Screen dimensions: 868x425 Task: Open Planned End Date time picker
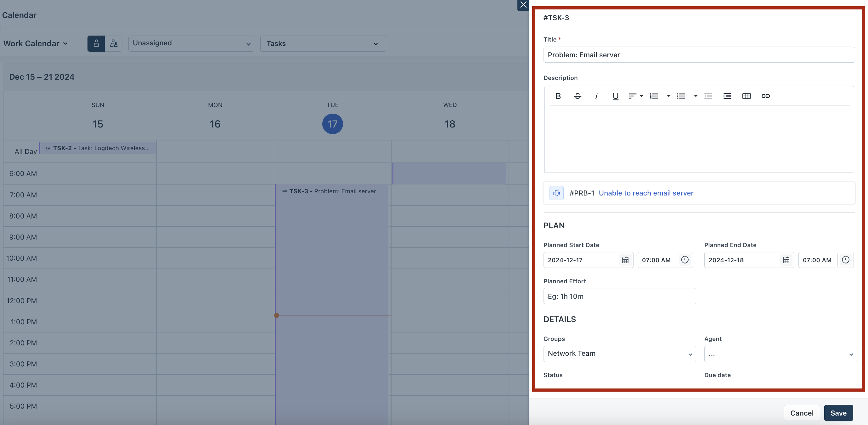845,260
